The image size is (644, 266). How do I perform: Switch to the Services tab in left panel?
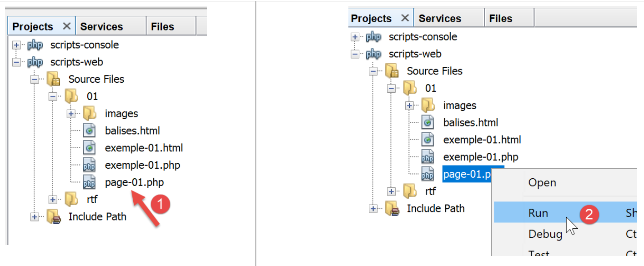[x=101, y=27]
